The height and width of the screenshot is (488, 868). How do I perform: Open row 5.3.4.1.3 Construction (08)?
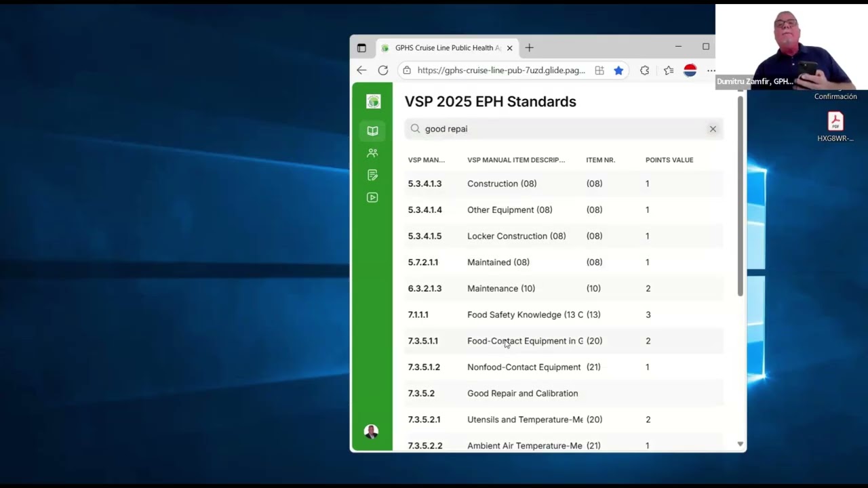564,184
